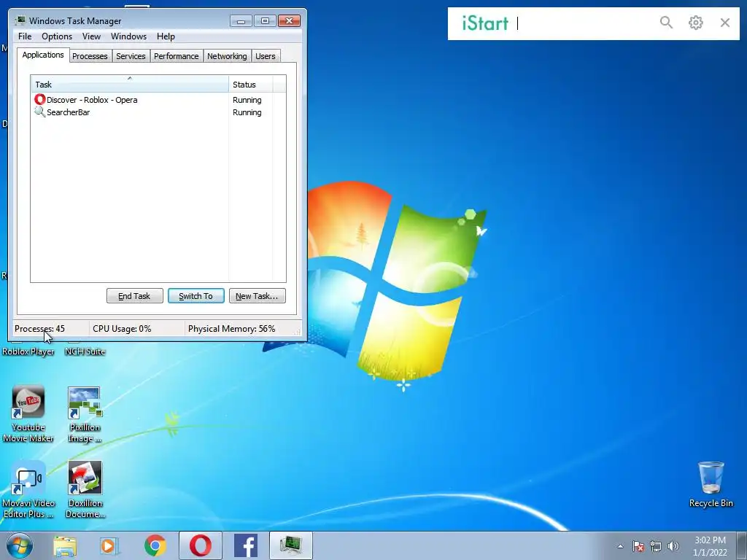This screenshot has width=747, height=560.
Task: Open the File menu in Task Manager
Action: coord(25,36)
